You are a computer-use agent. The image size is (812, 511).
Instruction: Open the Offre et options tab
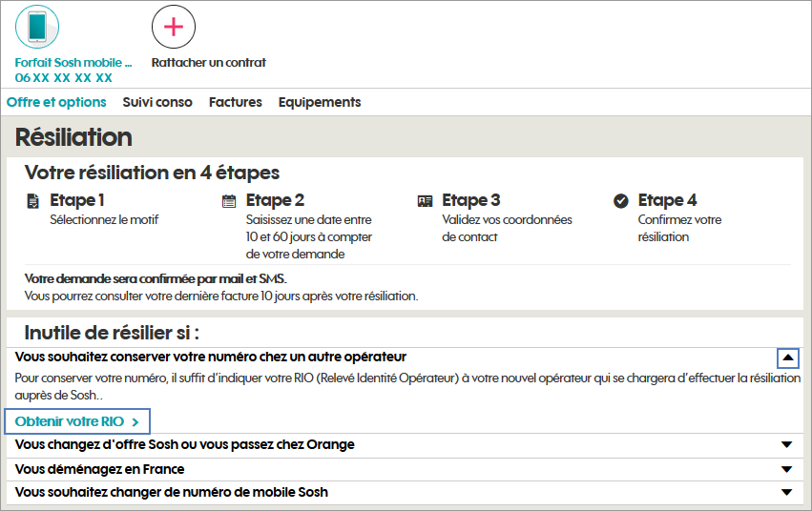[56, 102]
